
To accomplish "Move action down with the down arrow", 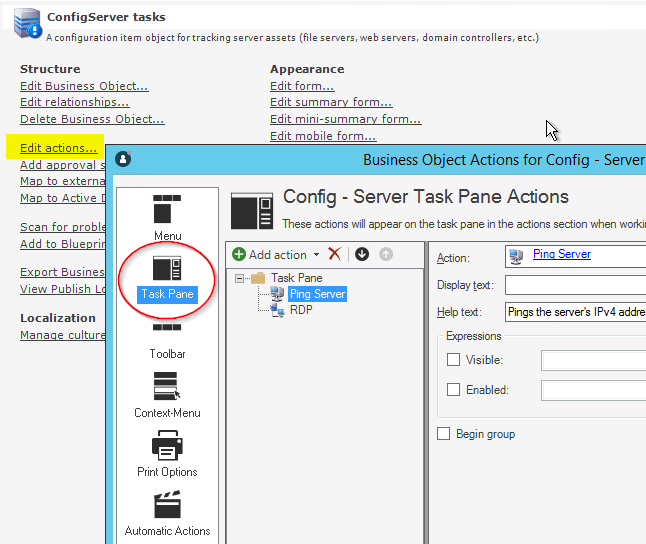I will pos(362,254).
